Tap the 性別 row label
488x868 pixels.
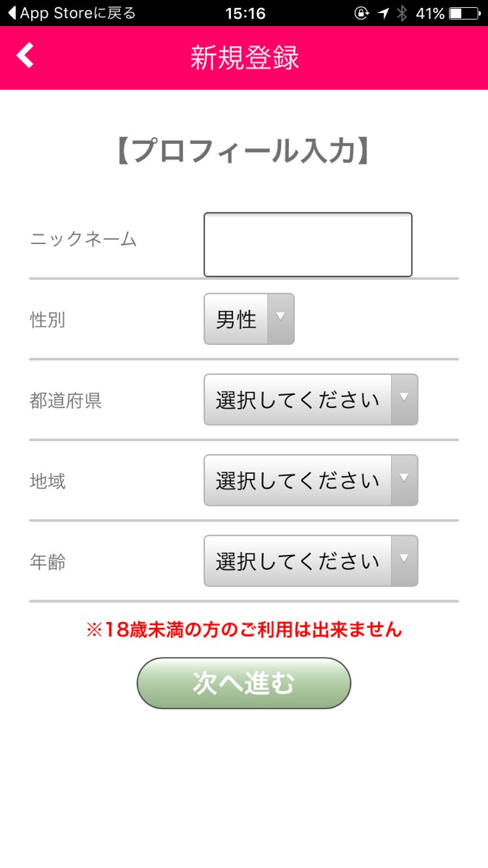point(48,320)
